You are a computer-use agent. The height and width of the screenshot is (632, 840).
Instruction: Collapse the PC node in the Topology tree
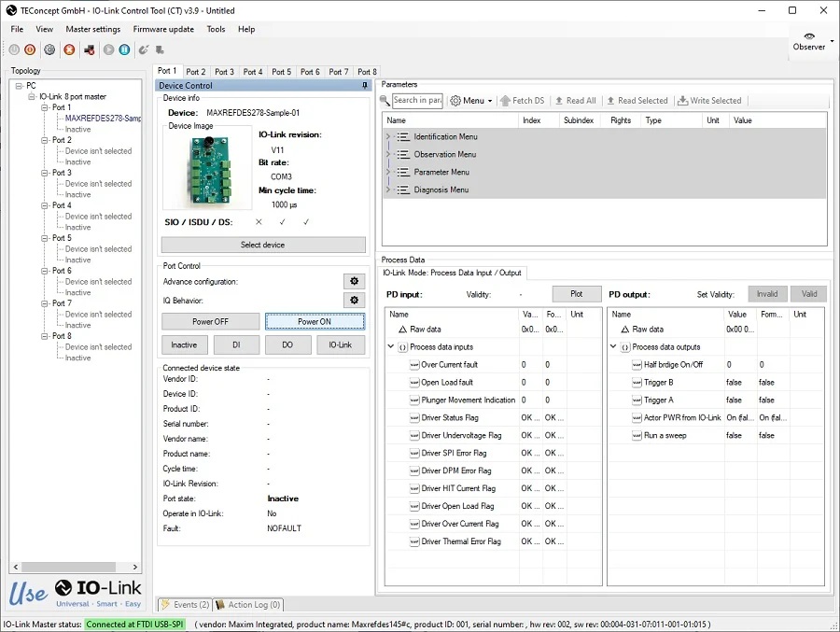(19, 86)
